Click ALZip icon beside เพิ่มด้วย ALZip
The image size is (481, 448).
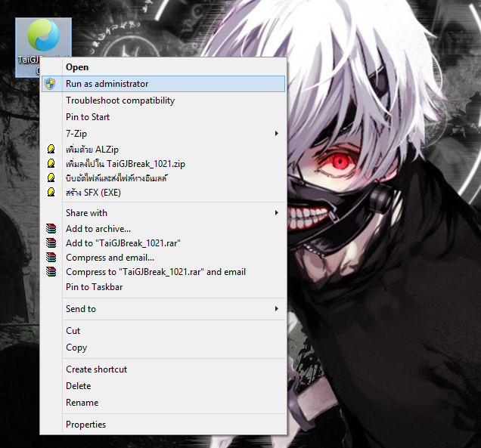coord(51,150)
